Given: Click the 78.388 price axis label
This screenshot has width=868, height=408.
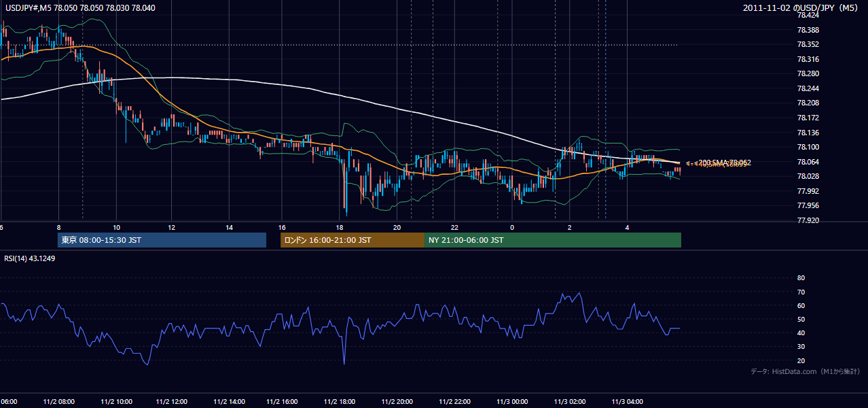Looking at the screenshot, I should [x=808, y=30].
